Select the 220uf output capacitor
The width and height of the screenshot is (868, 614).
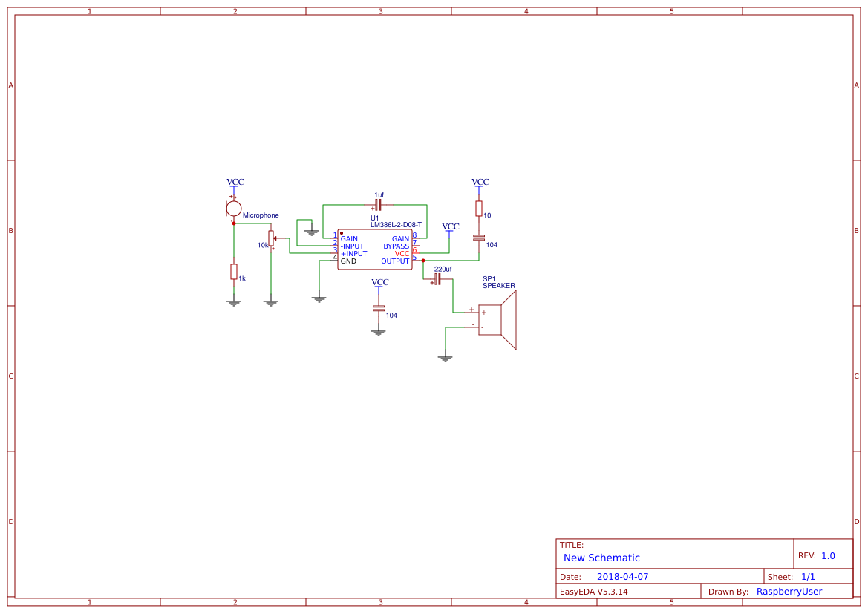[437, 278]
